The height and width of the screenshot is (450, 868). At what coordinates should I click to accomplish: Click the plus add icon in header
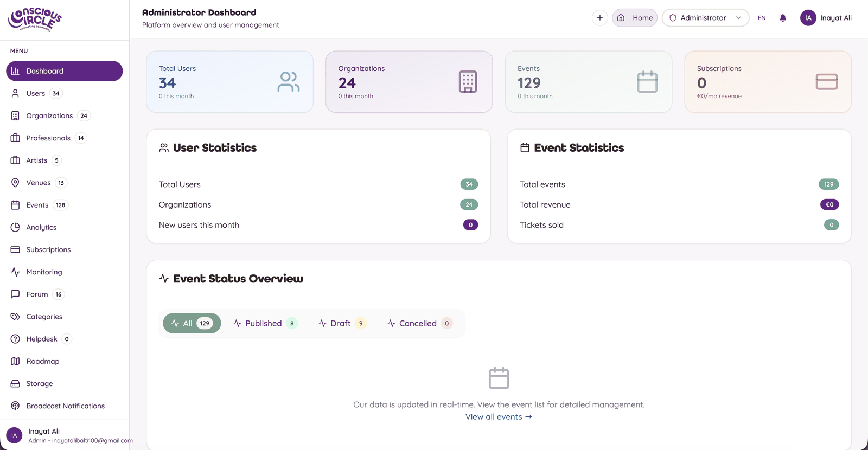click(600, 18)
